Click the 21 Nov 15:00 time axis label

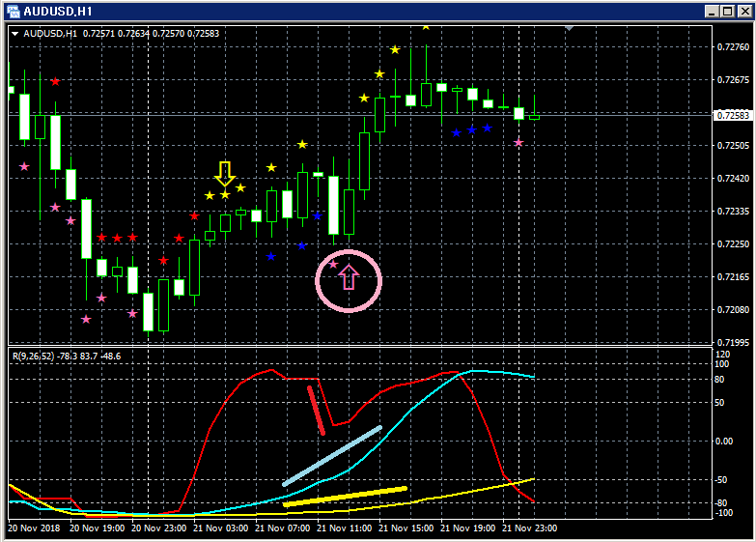pyautogui.click(x=406, y=528)
